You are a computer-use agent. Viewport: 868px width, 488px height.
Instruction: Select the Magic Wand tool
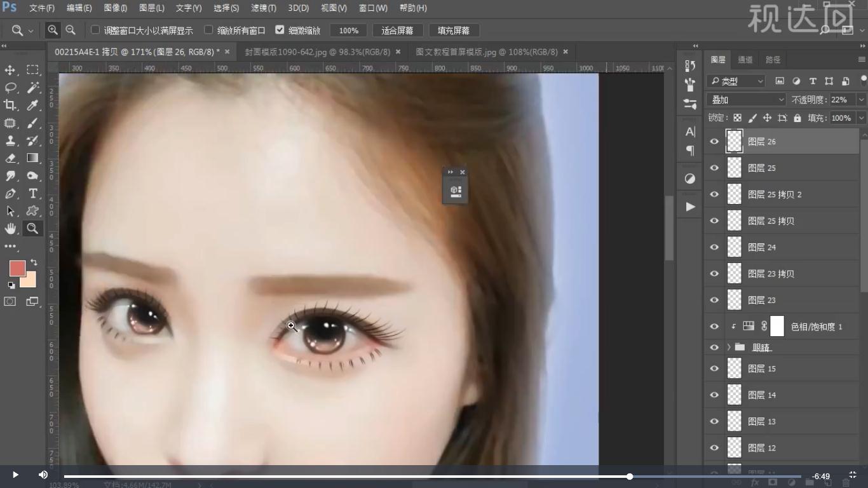[32, 87]
